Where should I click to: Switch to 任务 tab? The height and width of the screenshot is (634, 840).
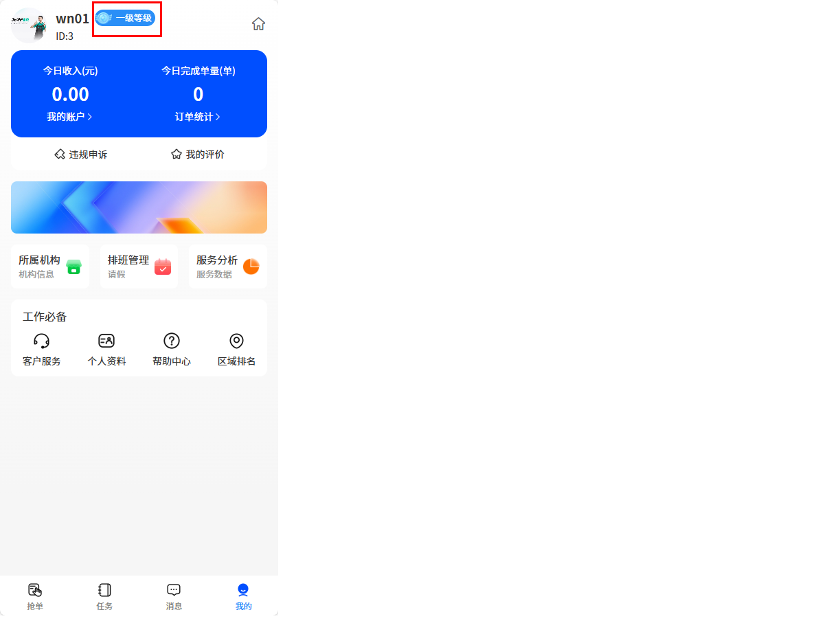pos(104,596)
